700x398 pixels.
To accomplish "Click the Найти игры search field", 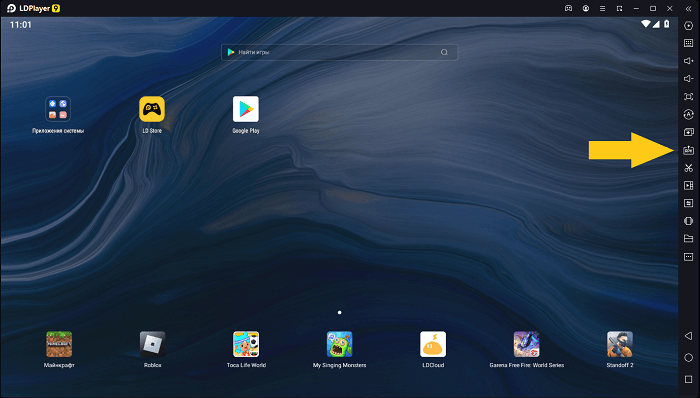I will 339,52.
